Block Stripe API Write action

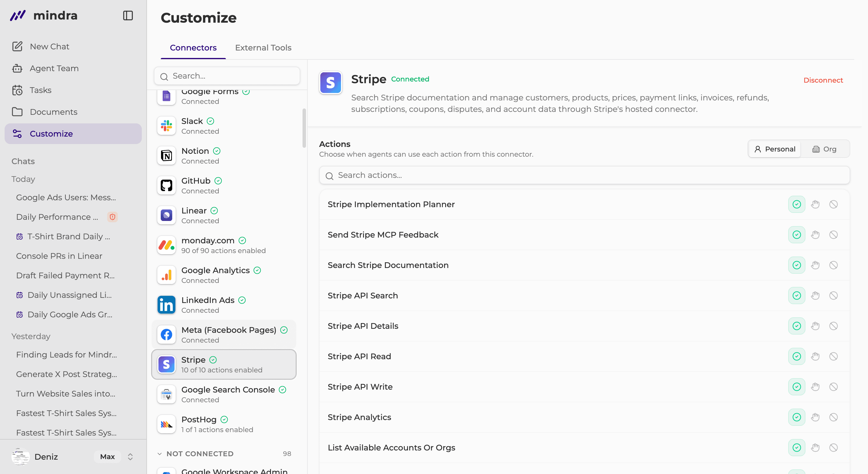point(833,387)
